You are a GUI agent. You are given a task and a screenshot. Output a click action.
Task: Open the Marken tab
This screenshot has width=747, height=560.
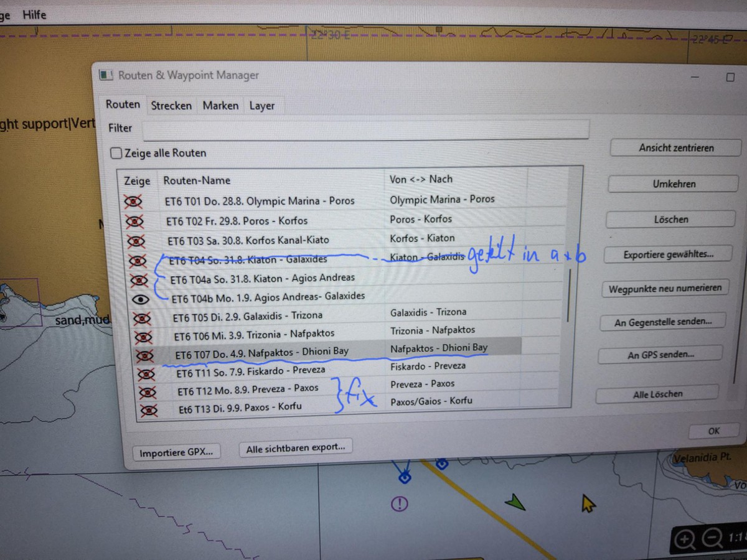point(220,106)
